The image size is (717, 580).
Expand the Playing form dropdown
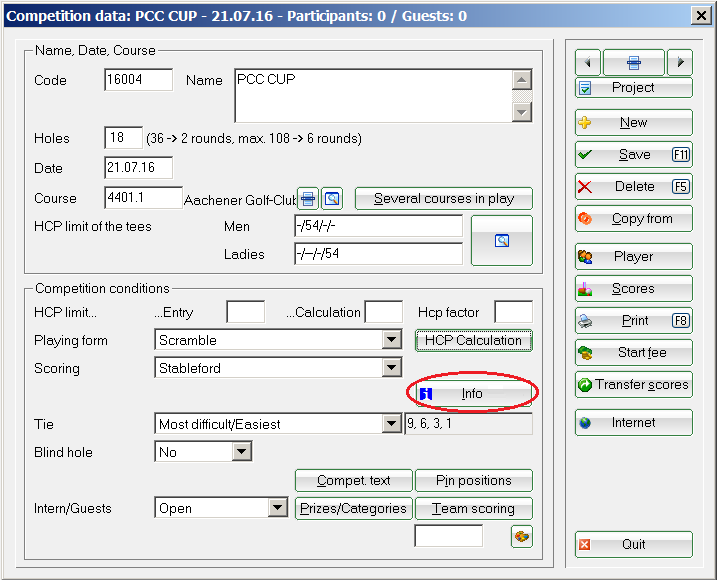pos(391,341)
